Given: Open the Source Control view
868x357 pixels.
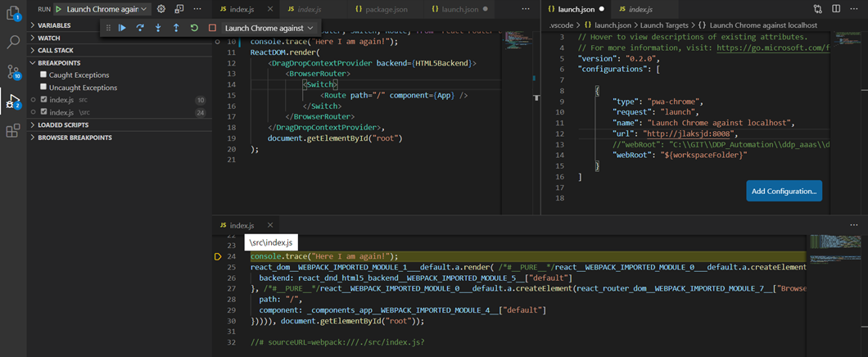Looking at the screenshot, I should tap(13, 72).
